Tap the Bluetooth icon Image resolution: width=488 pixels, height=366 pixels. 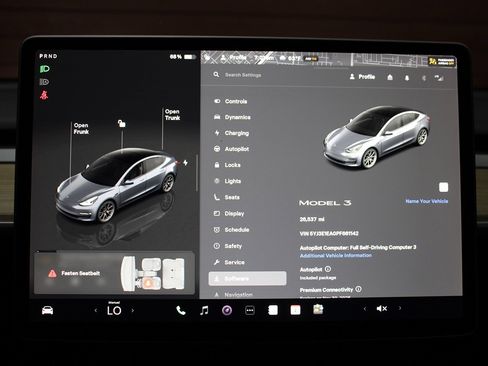424,78
